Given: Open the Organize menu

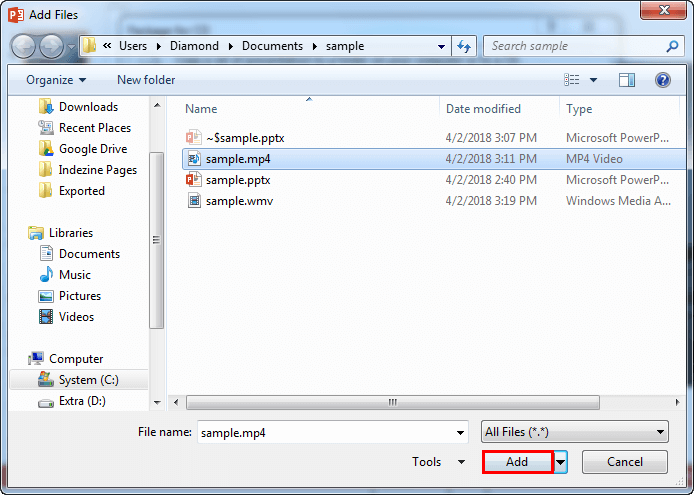Looking at the screenshot, I should tap(56, 80).
